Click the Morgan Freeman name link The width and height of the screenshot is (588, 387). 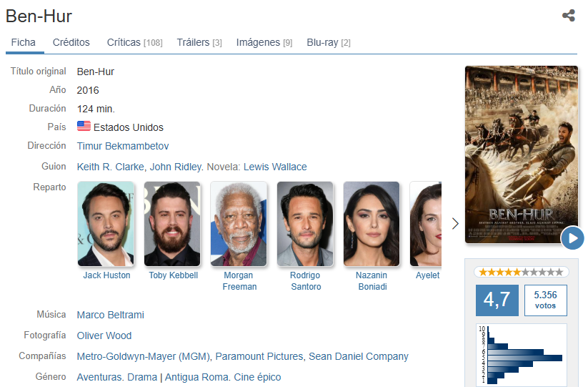coord(239,281)
